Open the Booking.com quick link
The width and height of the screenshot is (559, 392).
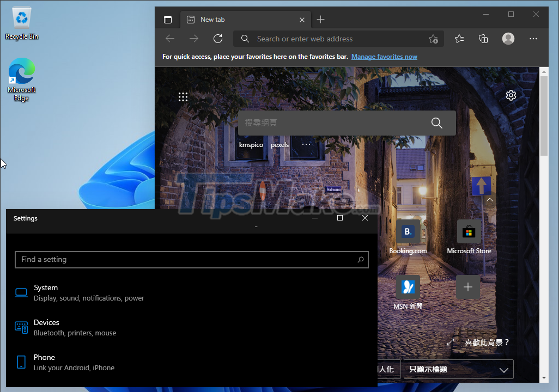(408, 232)
